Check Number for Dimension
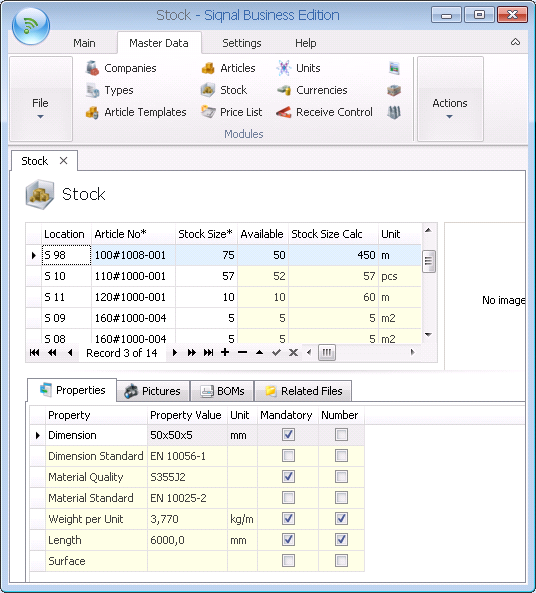The width and height of the screenshot is (536, 593). [341, 435]
